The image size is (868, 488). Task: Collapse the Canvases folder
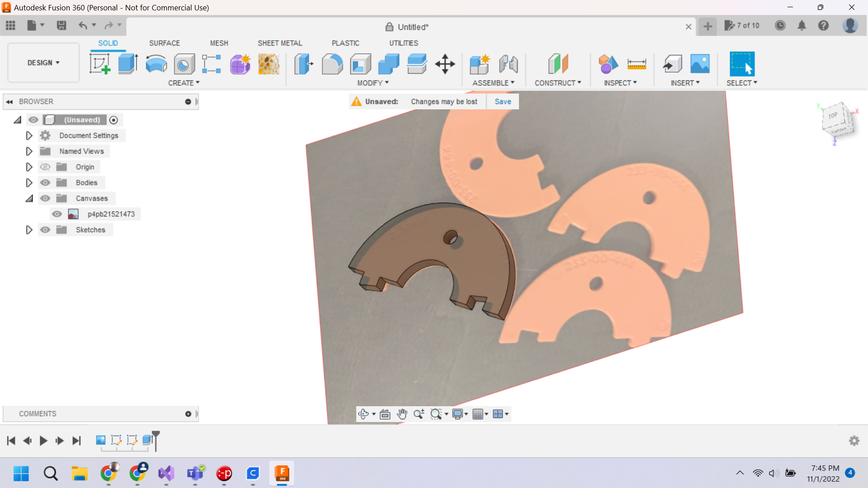pyautogui.click(x=29, y=198)
